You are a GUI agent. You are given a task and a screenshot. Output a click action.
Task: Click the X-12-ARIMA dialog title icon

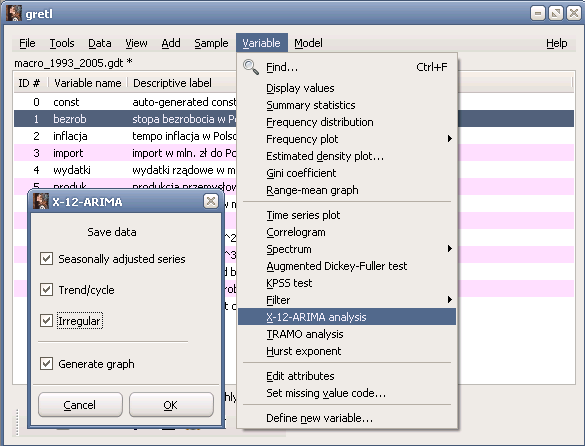click(41, 202)
